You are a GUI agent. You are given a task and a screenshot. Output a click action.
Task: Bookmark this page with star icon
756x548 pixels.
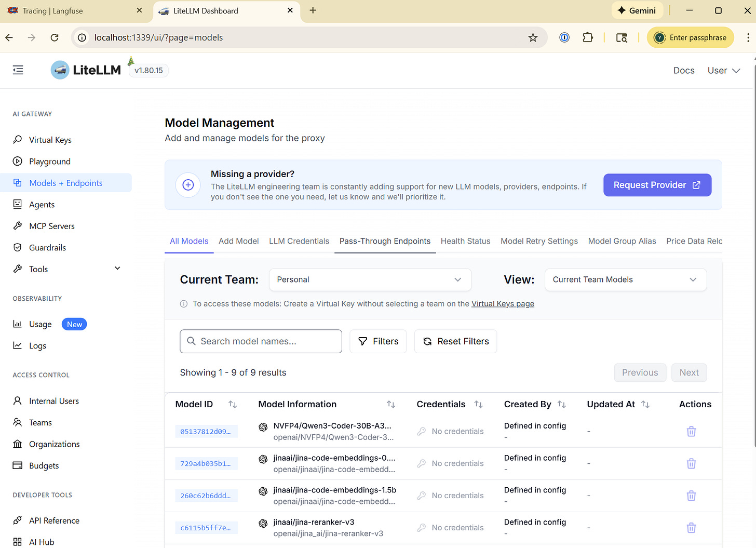[x=533, y=37]
